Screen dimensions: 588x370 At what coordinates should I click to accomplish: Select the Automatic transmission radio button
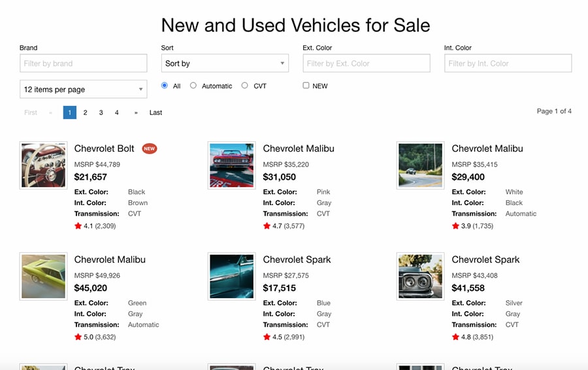(x=193, y=86)
